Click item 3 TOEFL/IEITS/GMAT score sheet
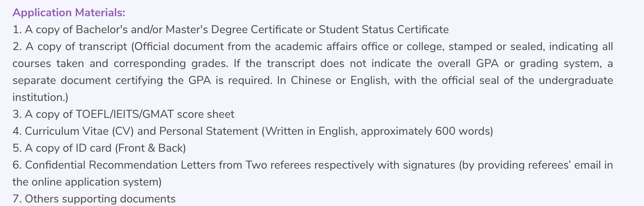The image size is (644, 206). click(123, 114)
